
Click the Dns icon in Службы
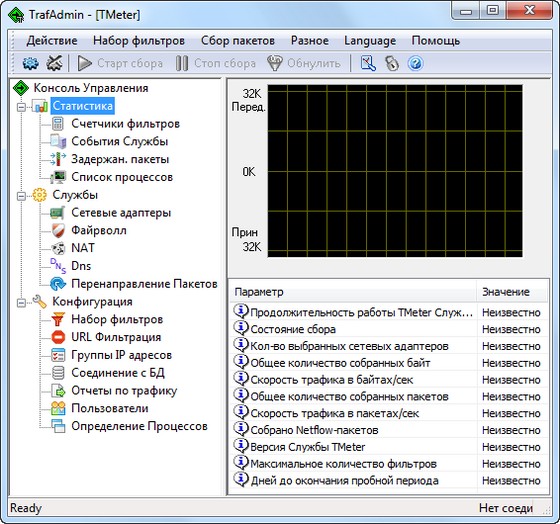tap(58, 266)
